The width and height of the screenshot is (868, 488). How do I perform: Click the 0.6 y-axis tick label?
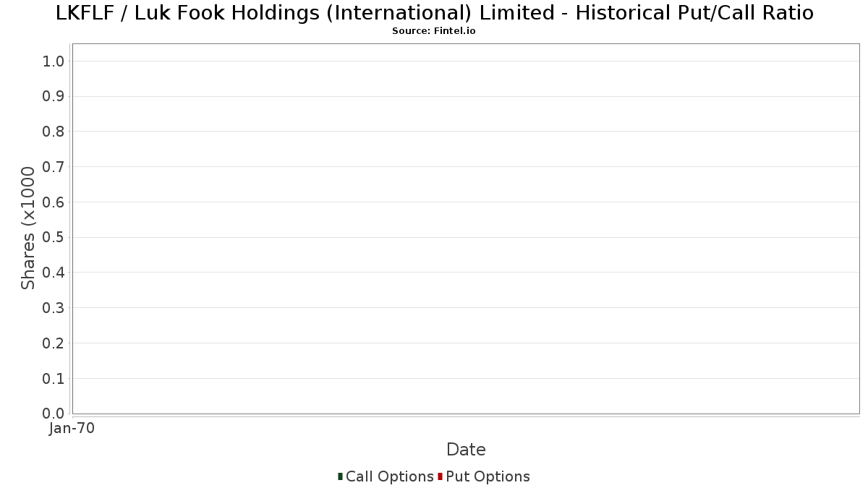click(x=54, y=202)
